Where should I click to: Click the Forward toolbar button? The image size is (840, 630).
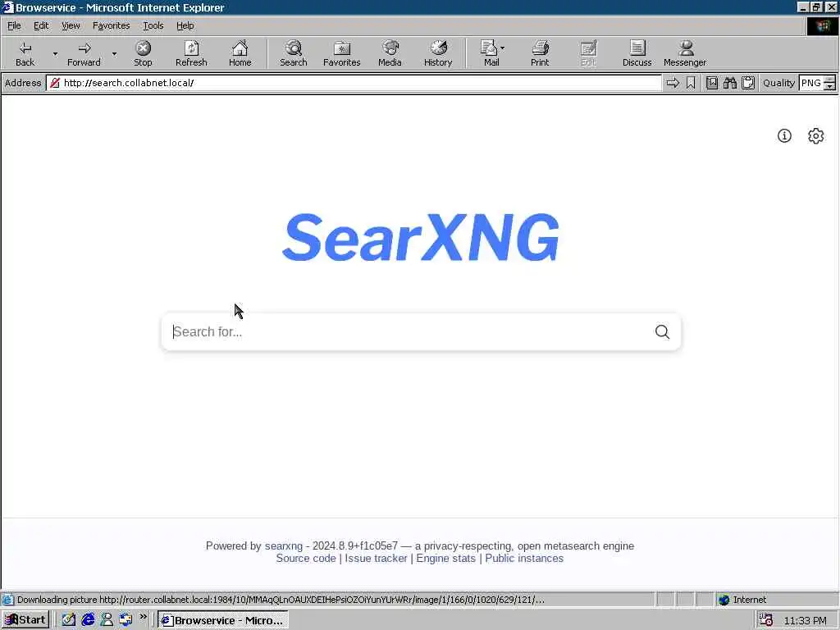(x=84, y=53)
